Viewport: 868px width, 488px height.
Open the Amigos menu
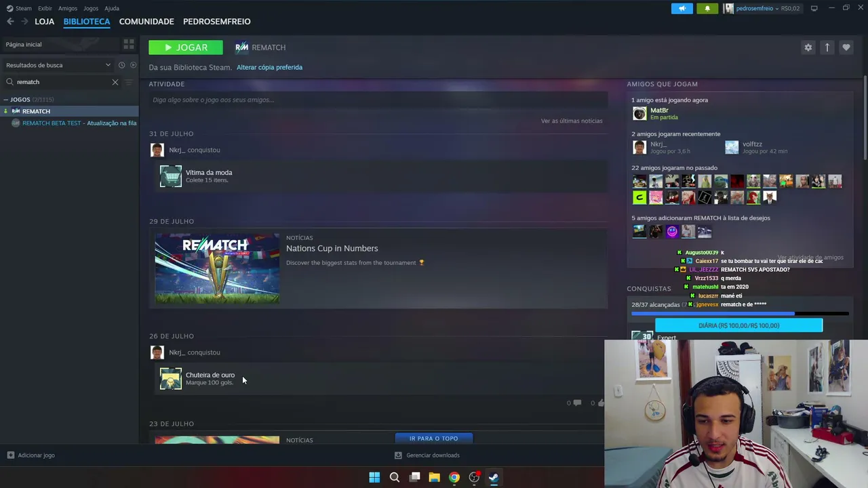(x=68, y=8)
